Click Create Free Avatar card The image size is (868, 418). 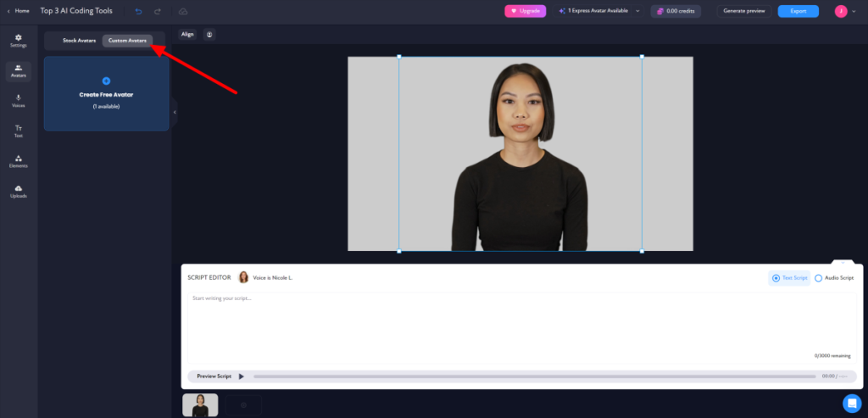click(x=106, y=93)
